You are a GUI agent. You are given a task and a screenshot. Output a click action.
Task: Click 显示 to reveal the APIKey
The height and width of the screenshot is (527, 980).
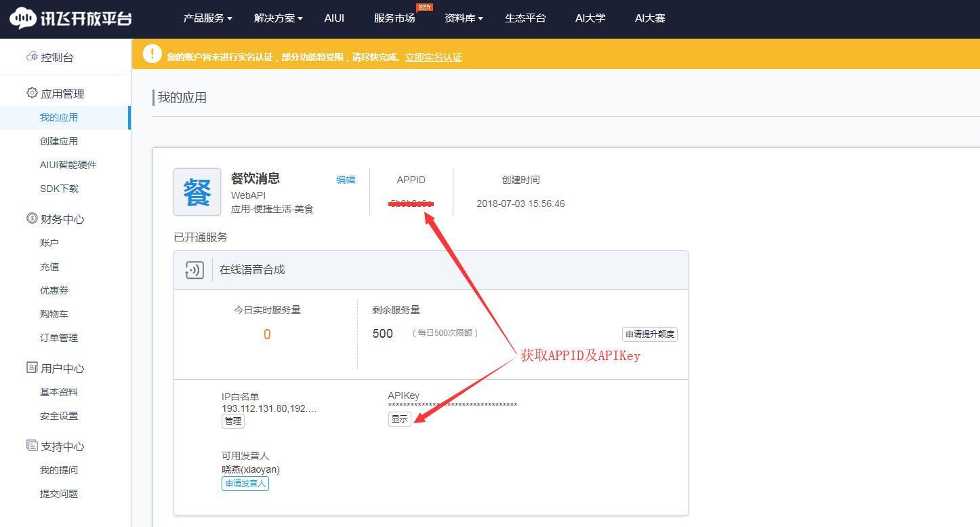(400, 419)
